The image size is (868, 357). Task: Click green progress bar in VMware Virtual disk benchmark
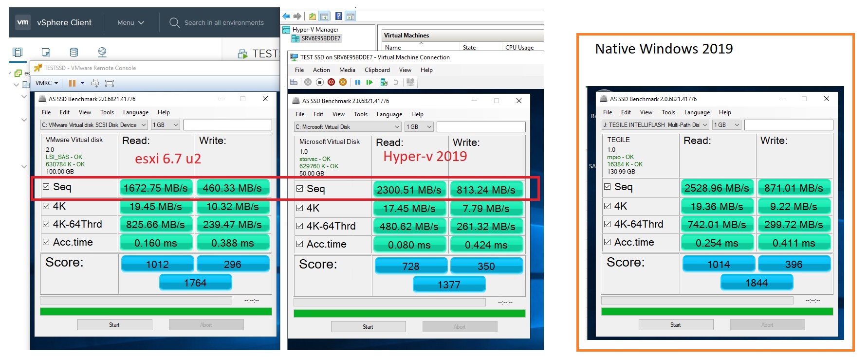pyautogui.click(x=156, y=311)
